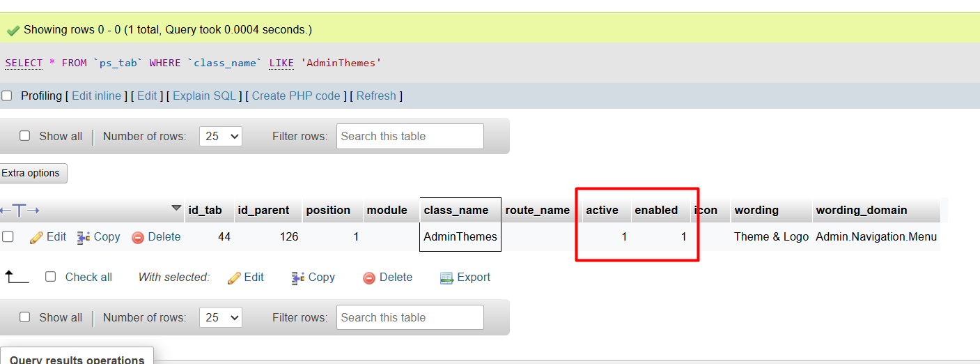
Task: Click the row Copy icon
Action: pyautogui.click(x=84, y=237)
